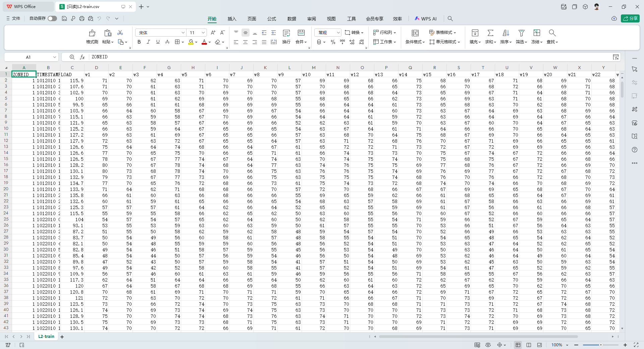Apply percent number style
The width and height of the screenshot is (644, 349).
[333, 42]
